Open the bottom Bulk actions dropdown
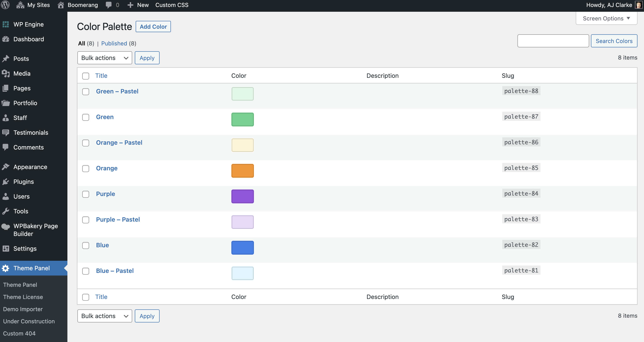Image resolution: width=644 pixels, height=342 pixels. click(105, 316)
